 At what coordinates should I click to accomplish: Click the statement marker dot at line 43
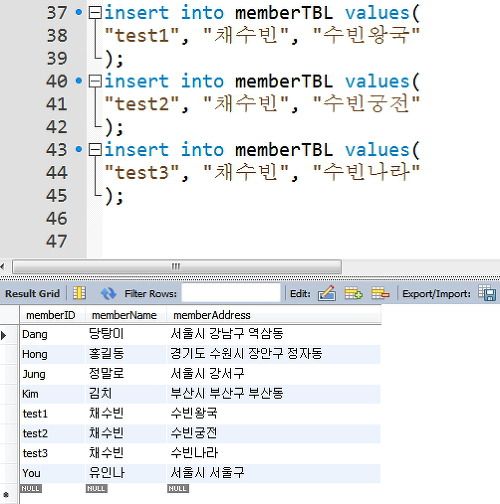(x=79, y=149)
